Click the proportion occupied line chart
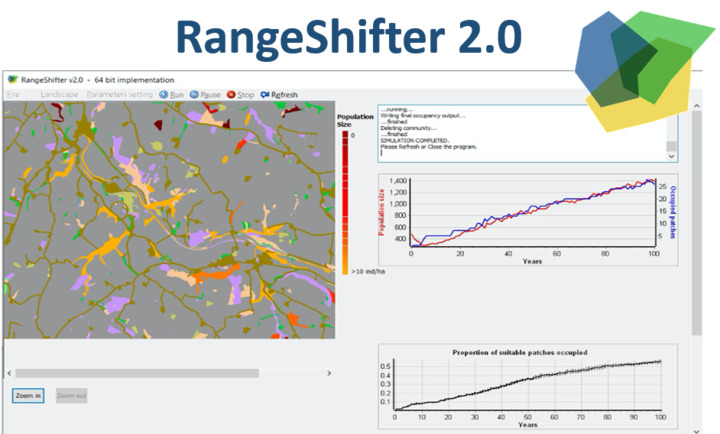This screenshot has height=434, width=720. click(528, 387)
